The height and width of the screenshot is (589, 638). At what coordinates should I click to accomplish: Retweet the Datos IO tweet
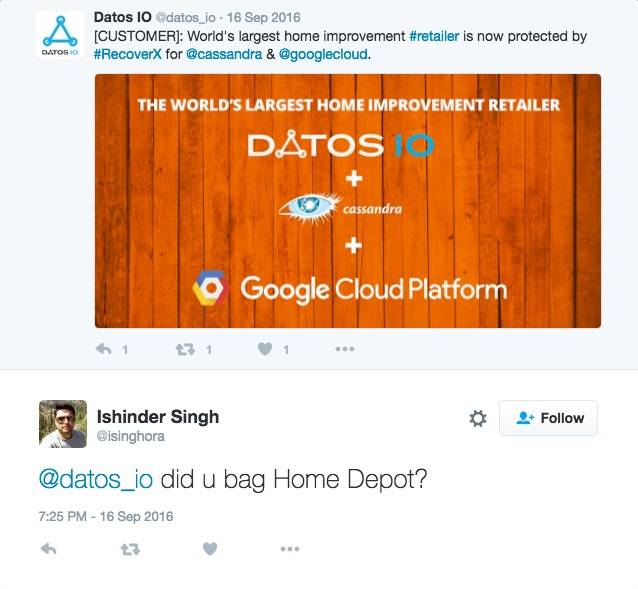click(x=185, y=349)
